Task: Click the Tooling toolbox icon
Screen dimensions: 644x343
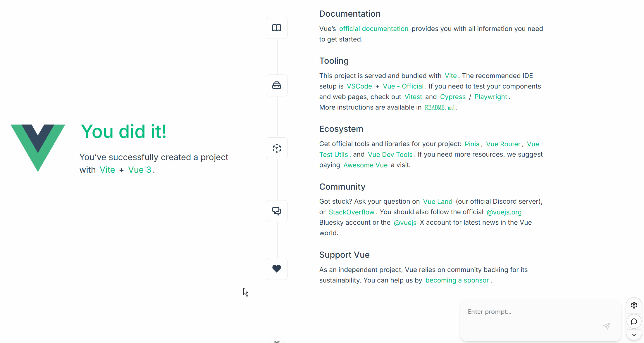Action: click(x=277, y=85)
